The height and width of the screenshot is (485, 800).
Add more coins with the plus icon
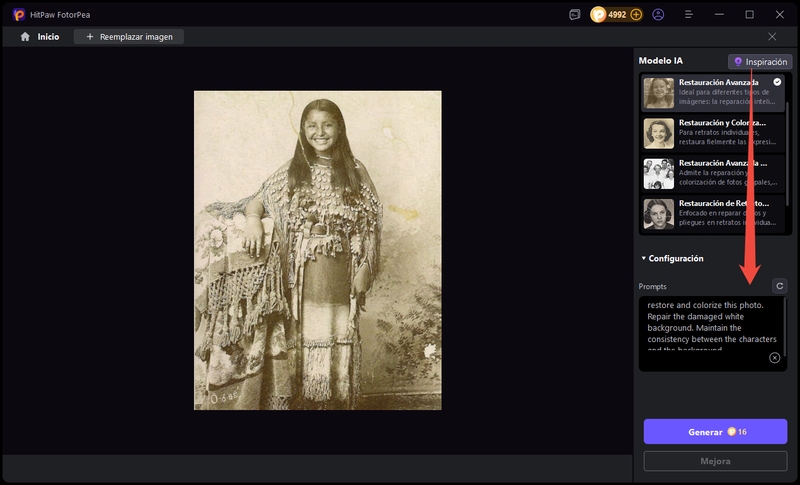636,15
